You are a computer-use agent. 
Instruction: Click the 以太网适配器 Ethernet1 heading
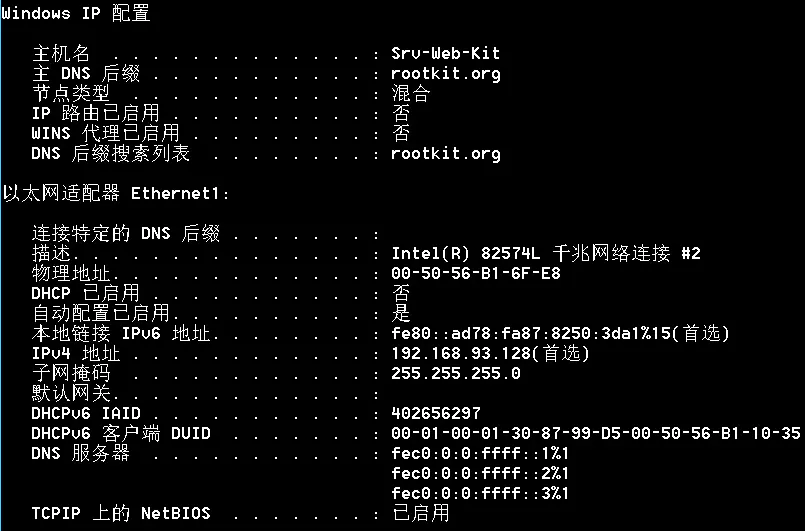coord(116,193)
